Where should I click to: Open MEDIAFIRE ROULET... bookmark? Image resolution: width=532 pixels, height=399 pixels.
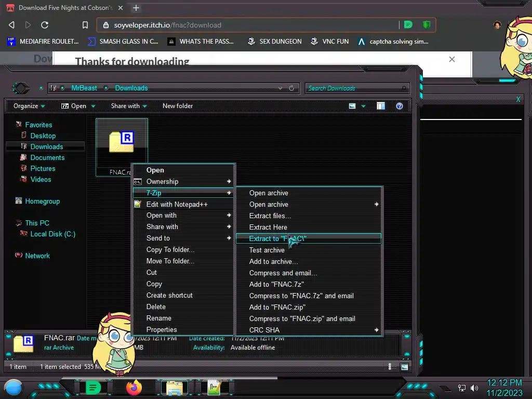coord(43,42)
